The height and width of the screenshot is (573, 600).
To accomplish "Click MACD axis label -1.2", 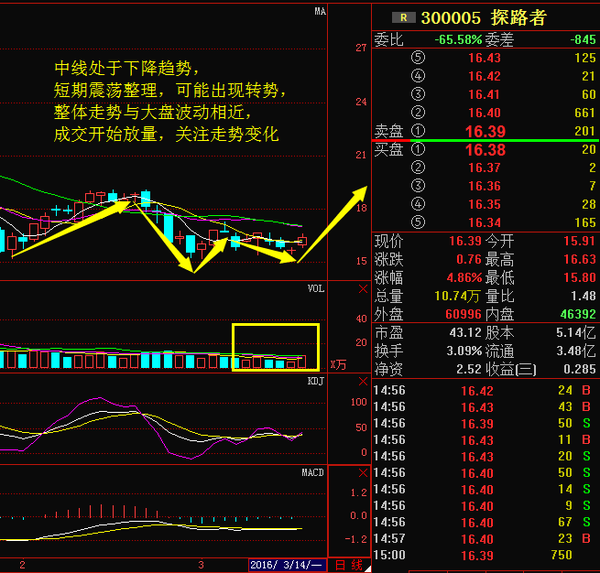I will pos(356,539).
